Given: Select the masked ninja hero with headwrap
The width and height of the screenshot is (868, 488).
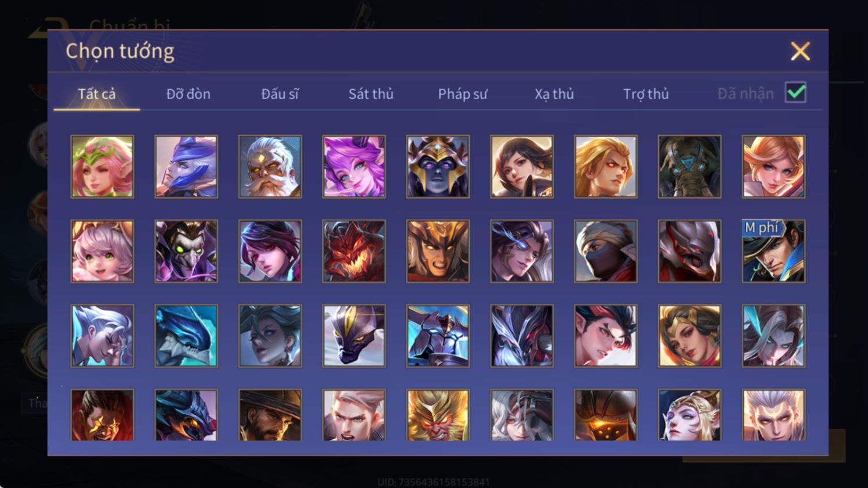Looking at the screenshot, I should tap(606, 251).
